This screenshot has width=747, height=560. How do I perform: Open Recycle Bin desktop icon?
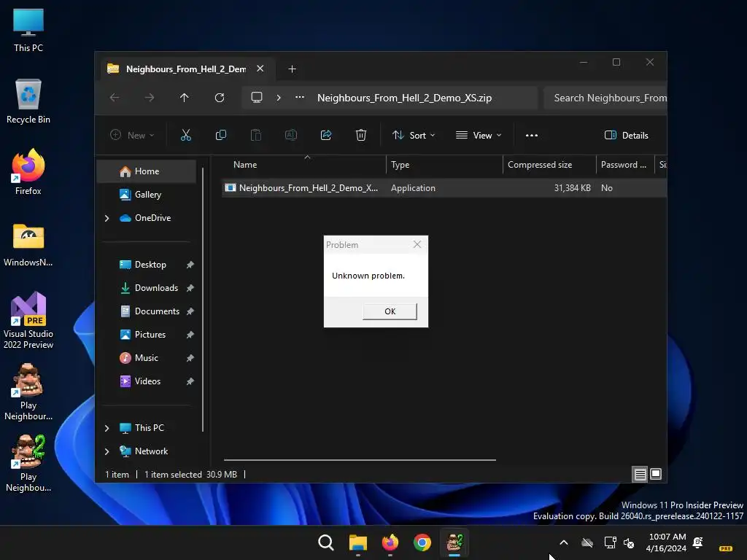coord(28,101)
